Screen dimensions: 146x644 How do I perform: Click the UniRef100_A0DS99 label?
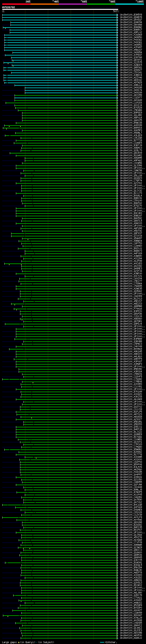click(x=131, y=125)
